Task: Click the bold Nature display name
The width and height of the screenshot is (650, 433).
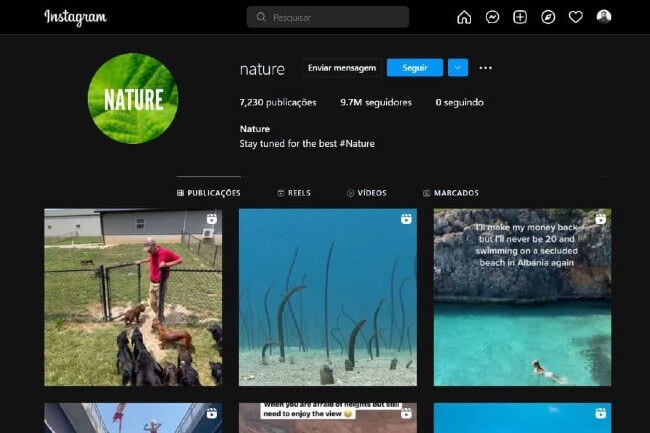Action: (255, 129)
